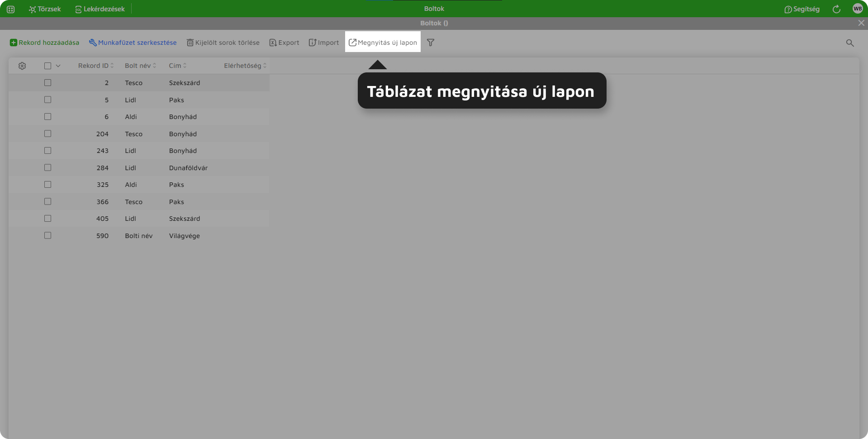Click Munkafüzet szerkesztése
This screenshot has width=868, height=439.
(133, 43)
